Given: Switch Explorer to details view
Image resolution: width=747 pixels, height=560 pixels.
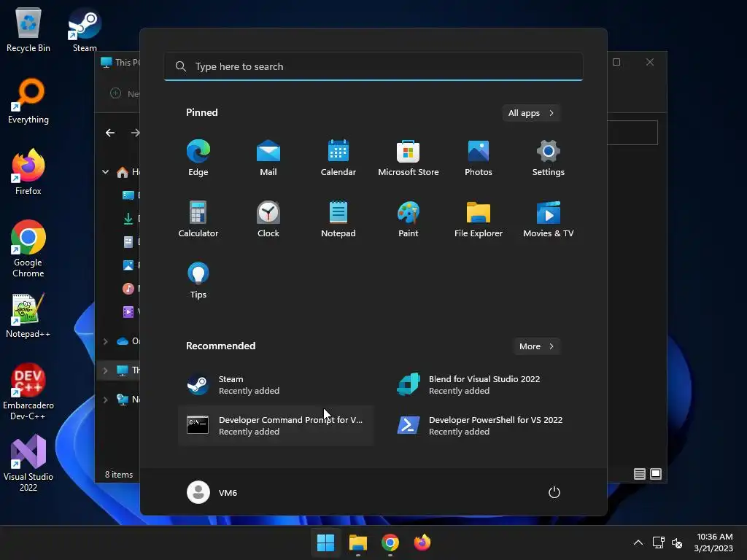Looking at the screenshot, I should coord(640,474).
